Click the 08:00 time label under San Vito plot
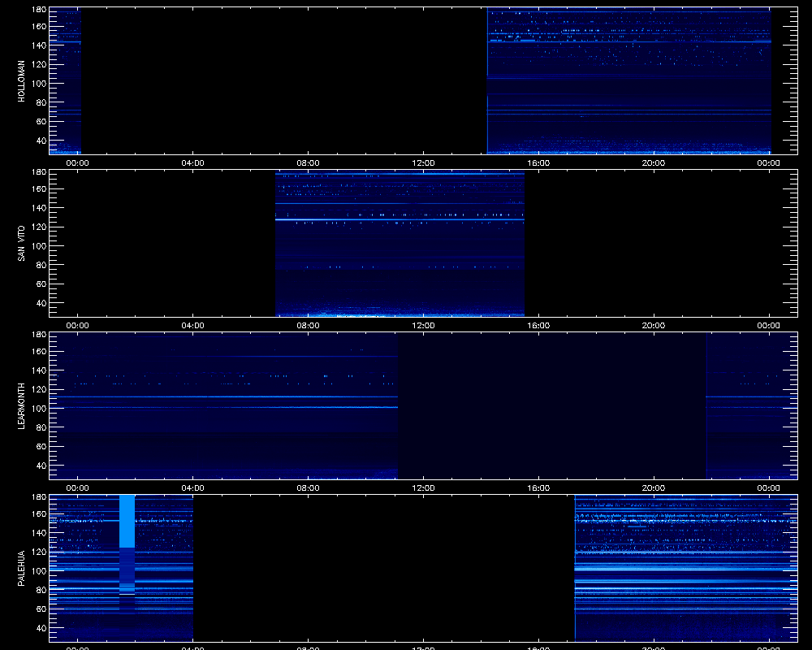 [308, 326]
